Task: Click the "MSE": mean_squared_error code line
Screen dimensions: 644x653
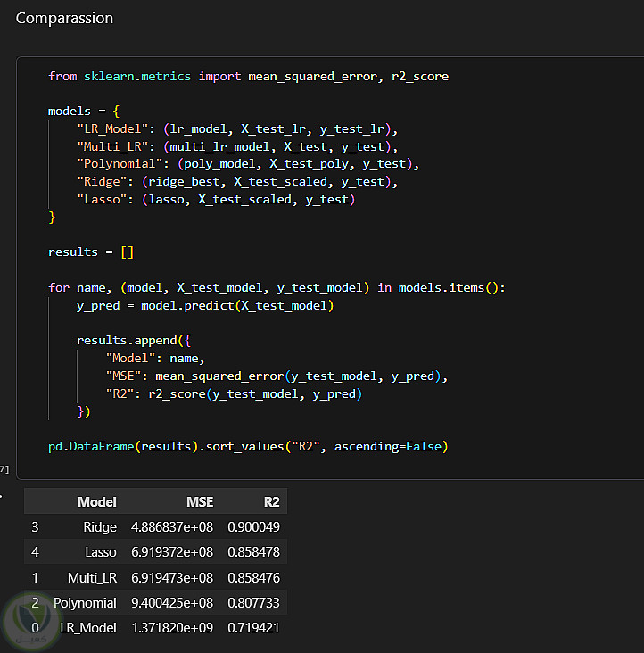Action: pyautogui.click(x=277, y=376)
